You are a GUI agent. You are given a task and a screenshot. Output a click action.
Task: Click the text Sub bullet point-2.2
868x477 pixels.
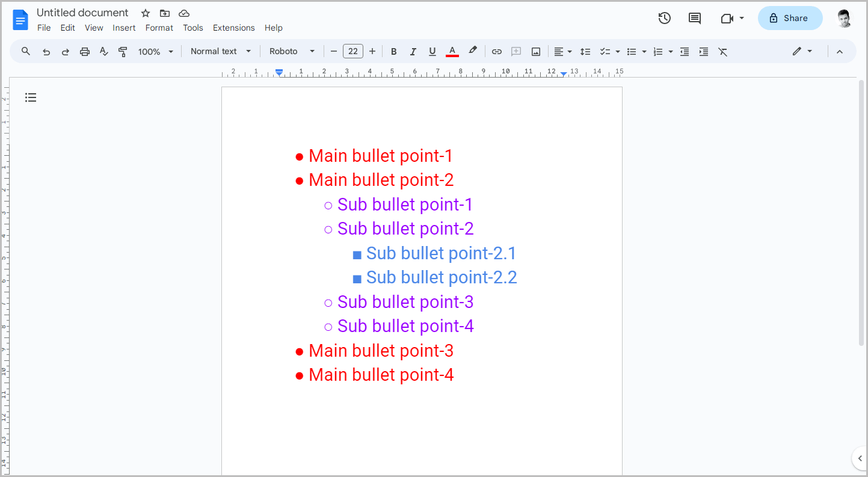coord(442,277)
